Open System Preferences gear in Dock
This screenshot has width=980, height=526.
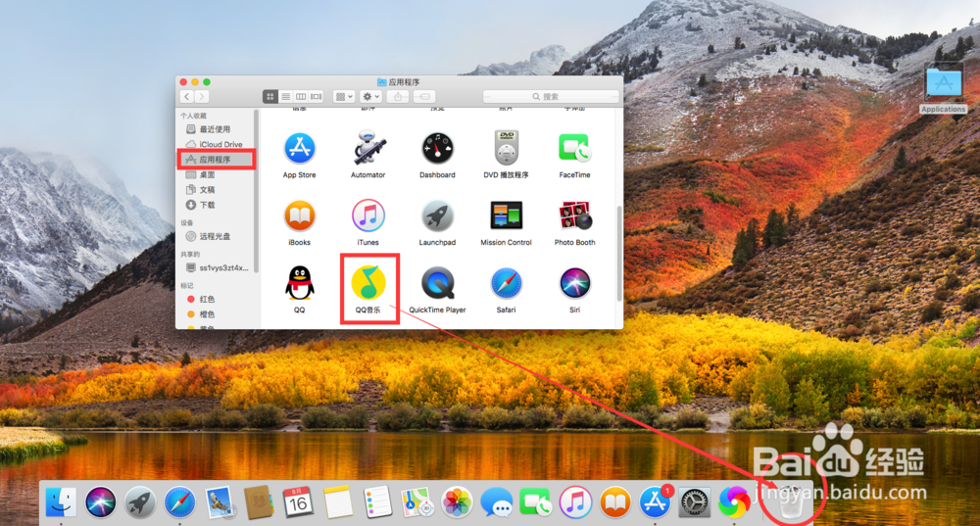695,502
